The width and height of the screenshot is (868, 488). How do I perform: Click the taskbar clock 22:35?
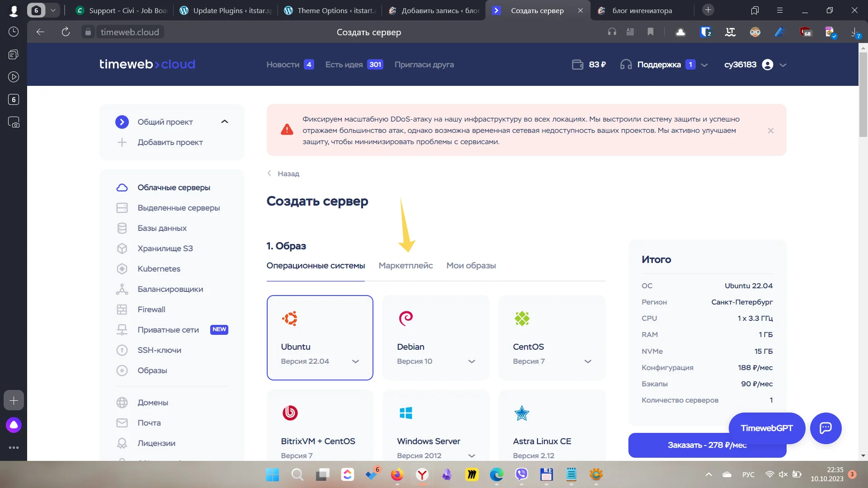click(x=827, y=474)
